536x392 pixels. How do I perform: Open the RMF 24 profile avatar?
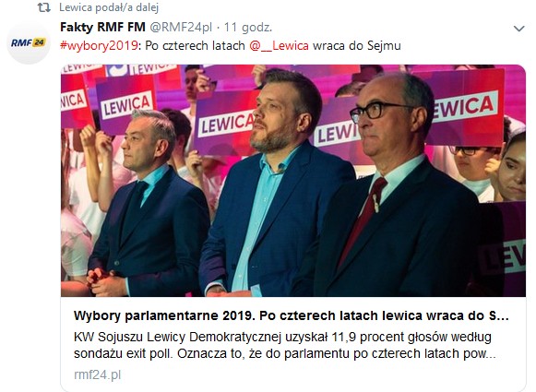coord(29,42)
